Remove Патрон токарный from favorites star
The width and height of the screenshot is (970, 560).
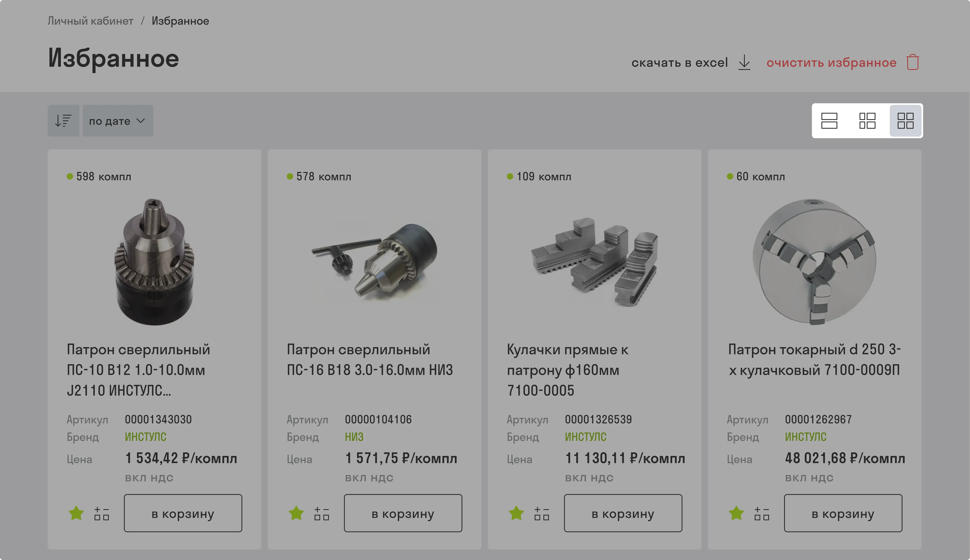tap(736, 513)
